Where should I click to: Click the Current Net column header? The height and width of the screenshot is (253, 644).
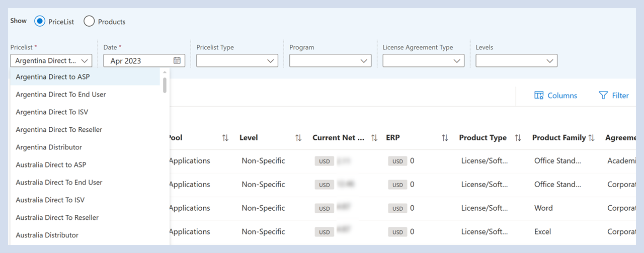click(x=339, y=138)
